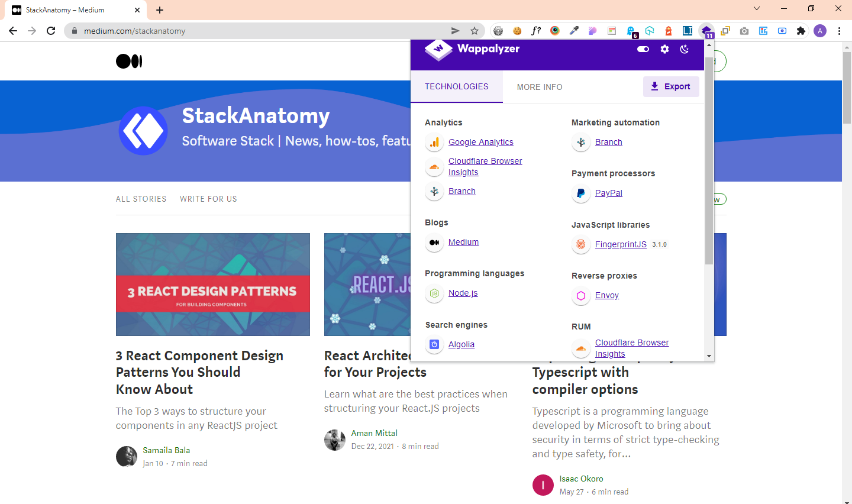Image resolution: width=852 pixels, height=504 pixels.
Task: Open the Chrome extensions puzzle icon
Action: pos(801,31)
